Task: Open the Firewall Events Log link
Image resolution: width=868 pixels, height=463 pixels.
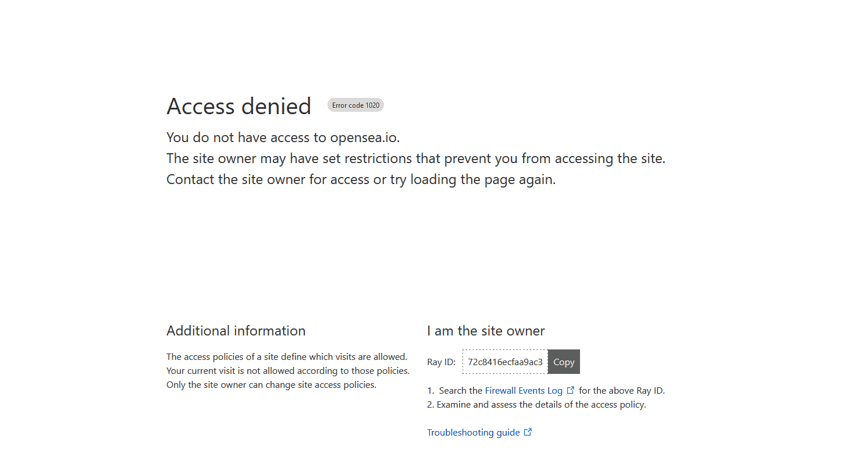Action: coord(524,391)
